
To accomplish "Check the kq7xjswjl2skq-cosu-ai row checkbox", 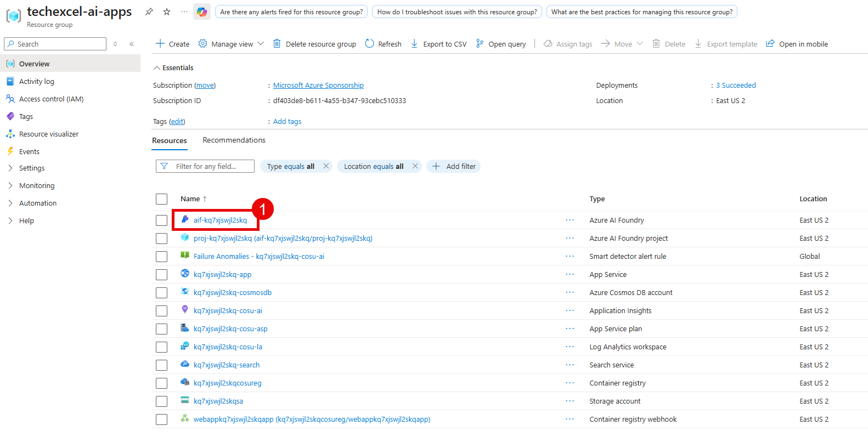I will point(161,311).
